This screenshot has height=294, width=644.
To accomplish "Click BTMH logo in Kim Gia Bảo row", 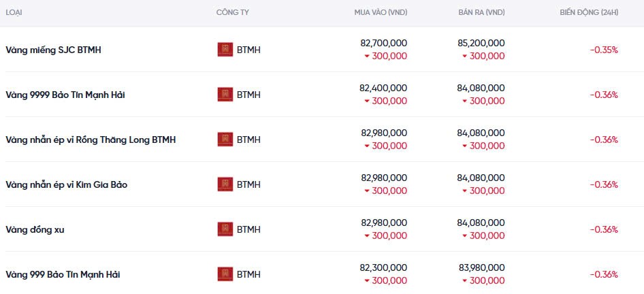I will point(225,184).
